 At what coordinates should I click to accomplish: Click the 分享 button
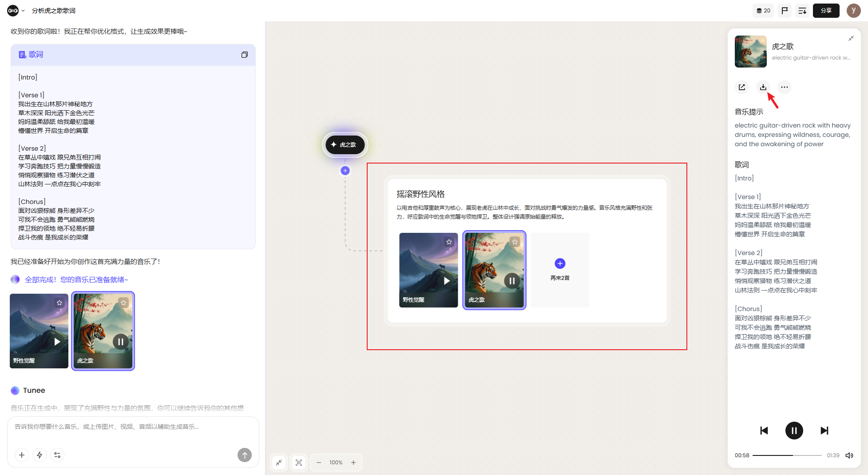pyautogui.click(x=826, y=11)
